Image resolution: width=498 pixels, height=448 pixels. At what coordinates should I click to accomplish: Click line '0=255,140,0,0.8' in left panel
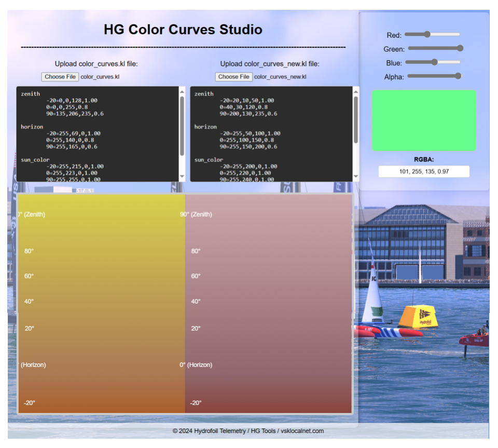click(x=70, y=140)
